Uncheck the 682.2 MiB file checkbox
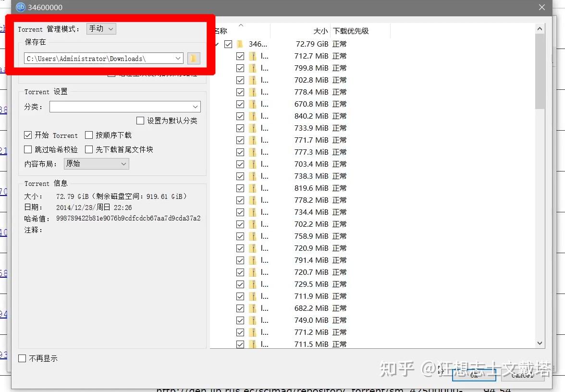The height and width of the screenshot is (392, 565). pos(240,308)
